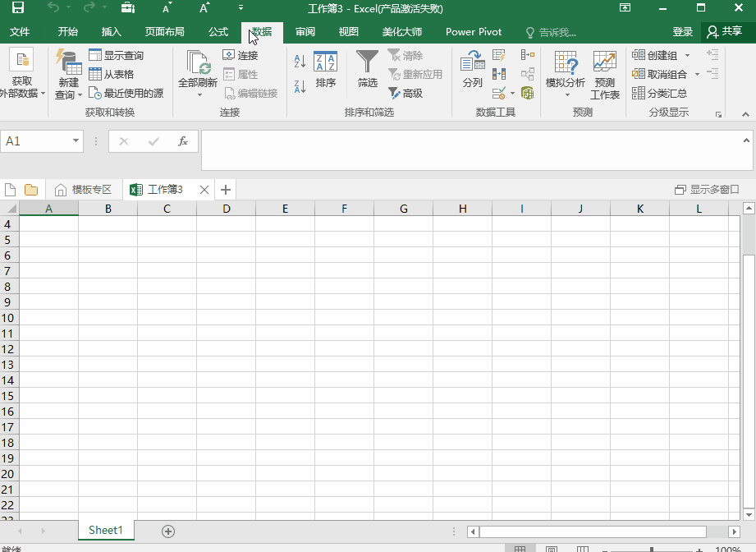Click the new blank document icon in tab bar
Image resolution: width=756 pixels, height=552 pixels.
10,189
